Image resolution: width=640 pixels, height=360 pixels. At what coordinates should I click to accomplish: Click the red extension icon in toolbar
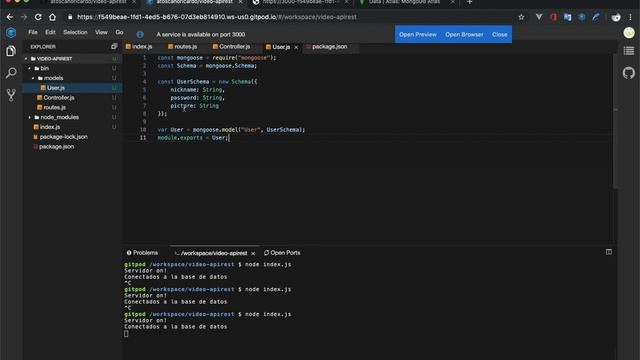pos(553,17)
